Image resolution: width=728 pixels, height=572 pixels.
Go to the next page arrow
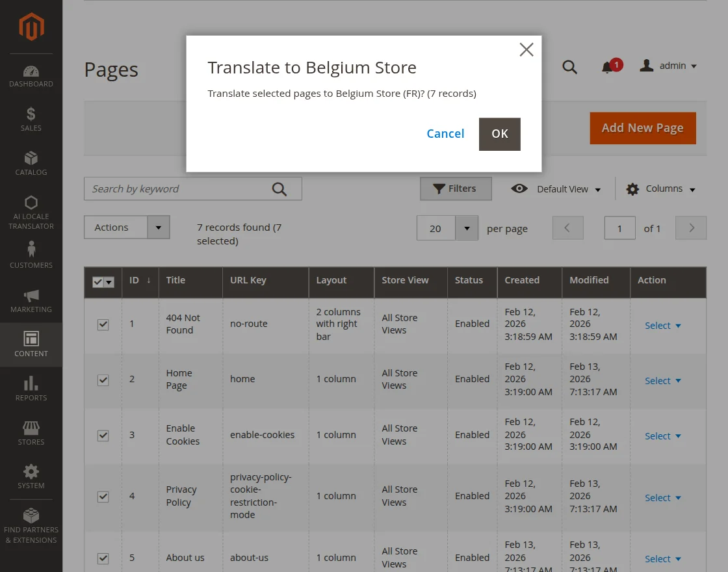(691, 228)
